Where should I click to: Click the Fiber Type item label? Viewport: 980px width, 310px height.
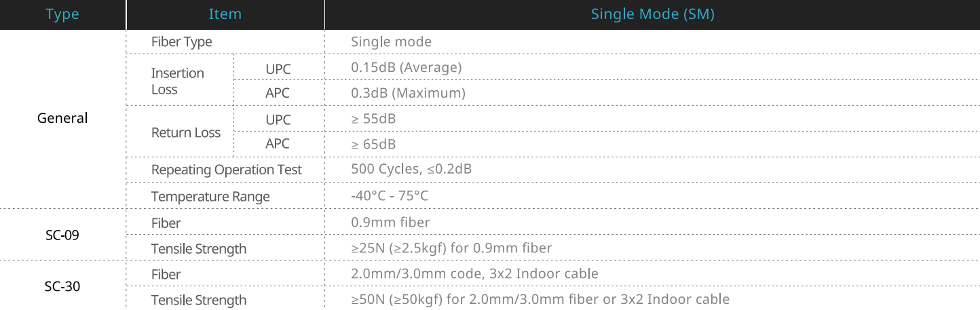tap(181, 42)
